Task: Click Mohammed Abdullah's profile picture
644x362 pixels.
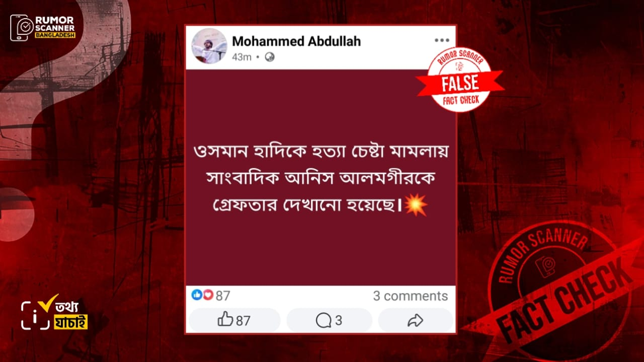Action: click(x=209, y=46)
